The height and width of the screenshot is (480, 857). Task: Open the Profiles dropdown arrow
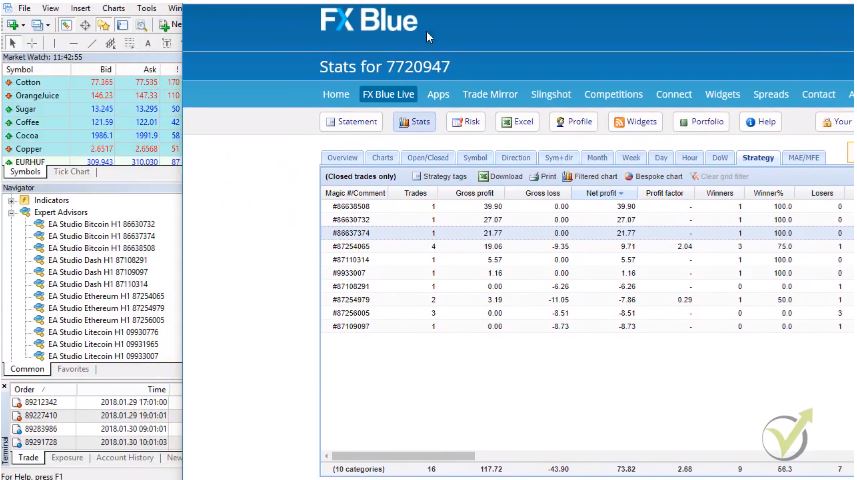[x=48, y=25]
